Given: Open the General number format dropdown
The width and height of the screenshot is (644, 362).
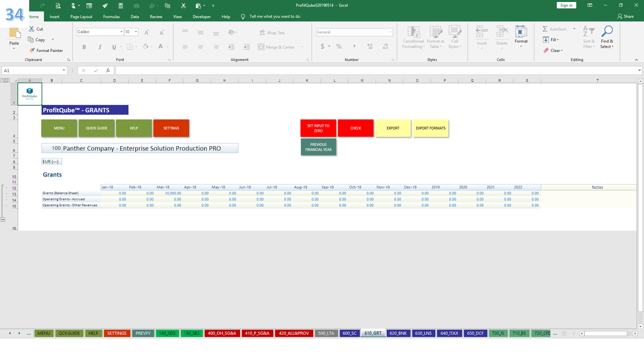Looking at the screenshot, I should pyautogui.click(x=390, y=32).
